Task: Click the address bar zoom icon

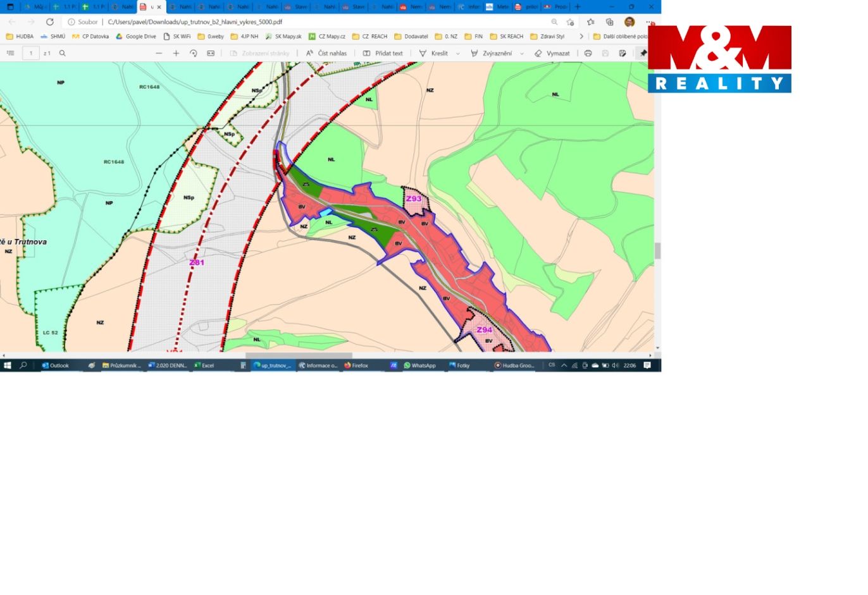Action: pos(554,21)
